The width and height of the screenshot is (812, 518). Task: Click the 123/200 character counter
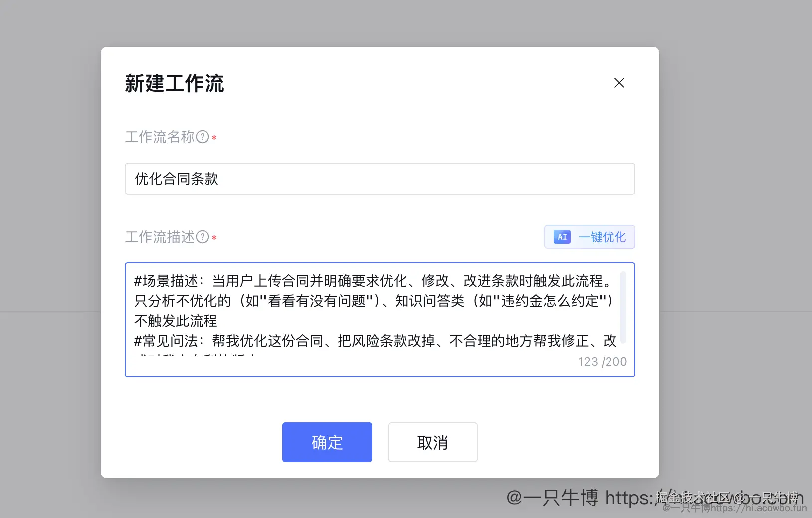coord(602,361)
